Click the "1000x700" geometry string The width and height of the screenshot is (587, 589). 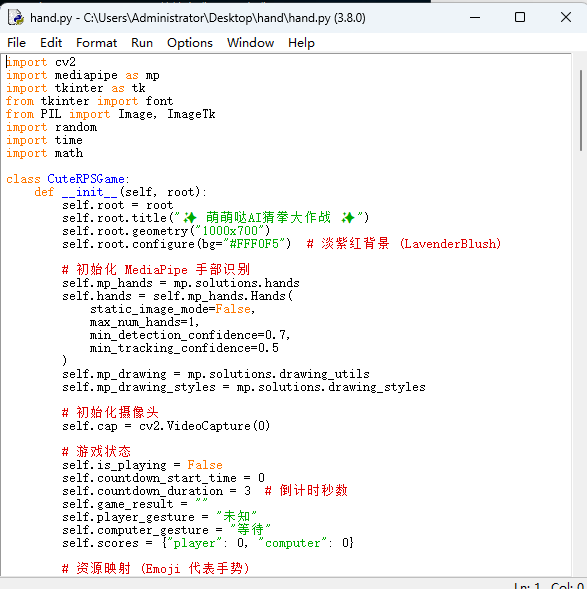230,231
